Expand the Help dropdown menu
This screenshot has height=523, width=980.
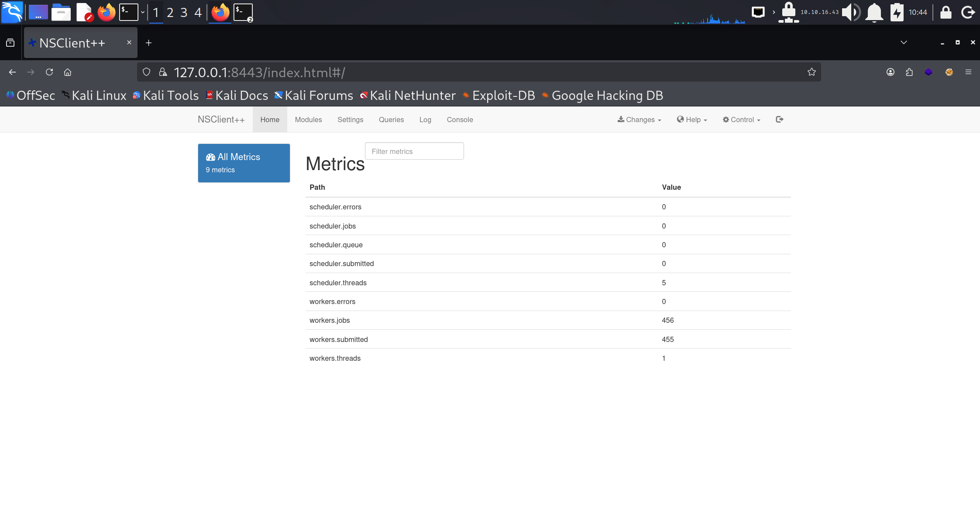pos(692,120)
